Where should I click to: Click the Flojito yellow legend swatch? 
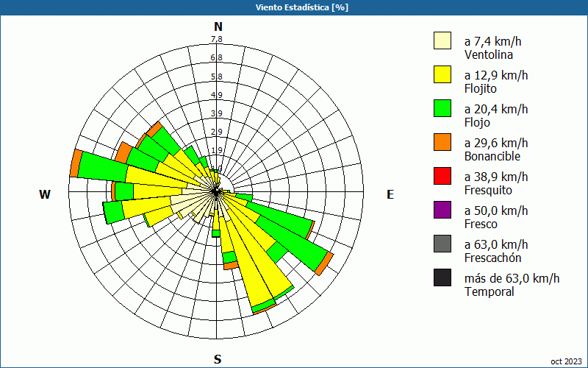tap(442, 74)
